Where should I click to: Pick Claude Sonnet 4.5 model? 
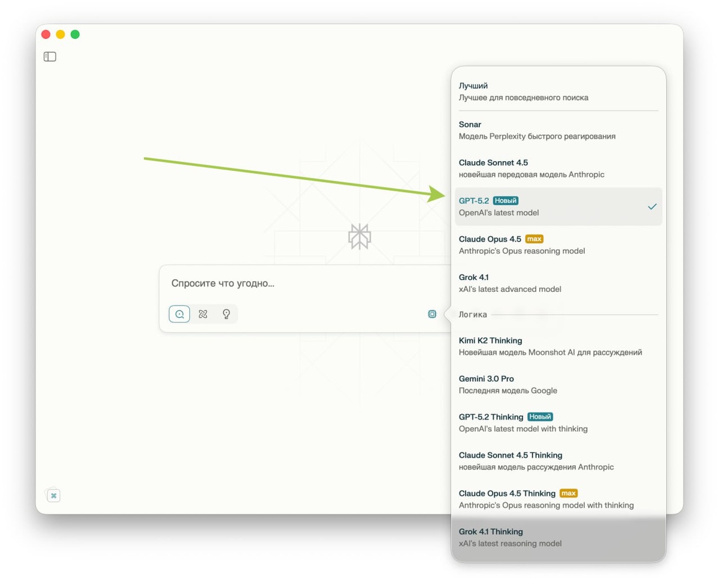(x=558, y=168)
